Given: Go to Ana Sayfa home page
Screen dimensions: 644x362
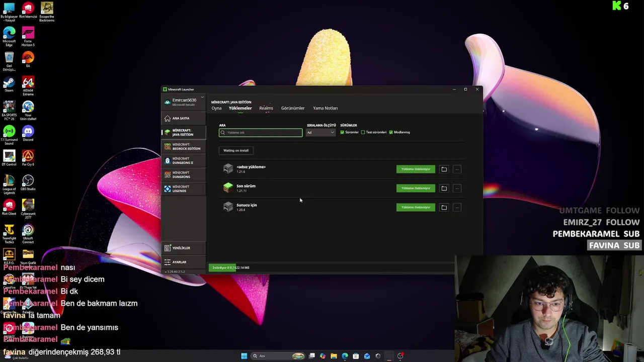Looking at the screenshot, I should tap(184, 118).
